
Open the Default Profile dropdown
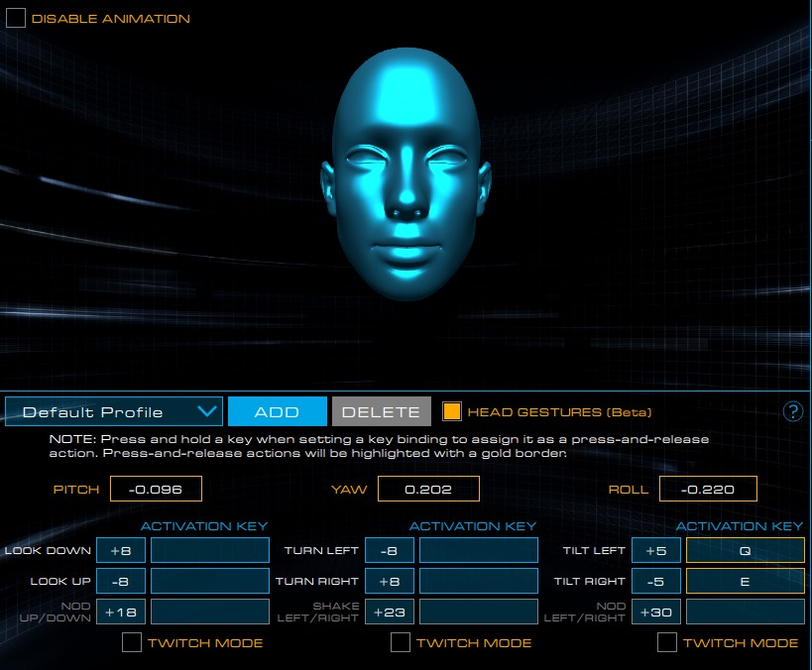114,411
